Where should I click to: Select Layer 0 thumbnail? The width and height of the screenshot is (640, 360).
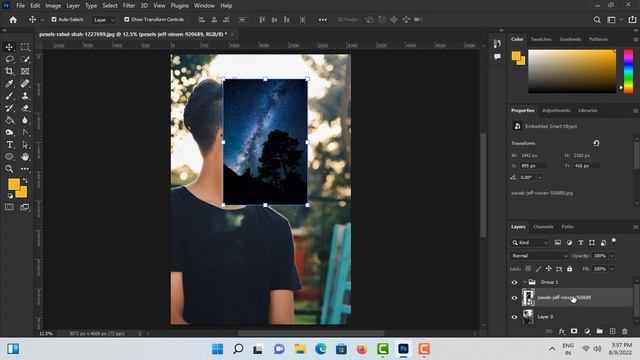point(528,317)
